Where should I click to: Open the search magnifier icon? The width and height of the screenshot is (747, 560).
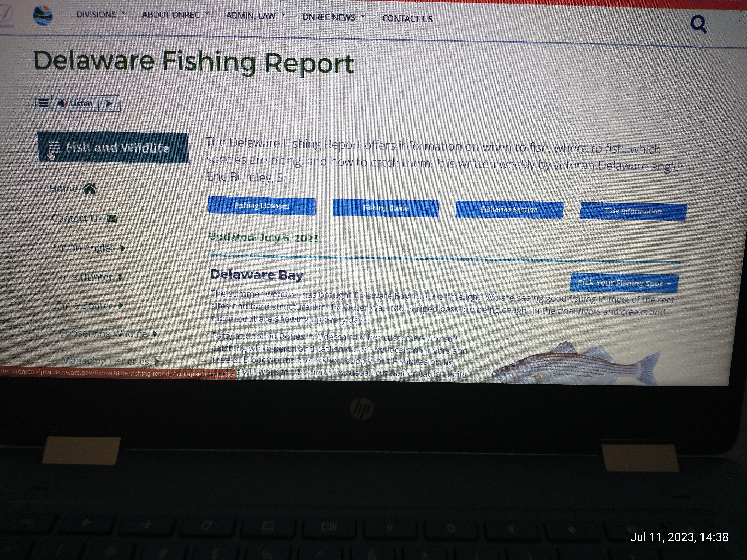coord(698,24)
